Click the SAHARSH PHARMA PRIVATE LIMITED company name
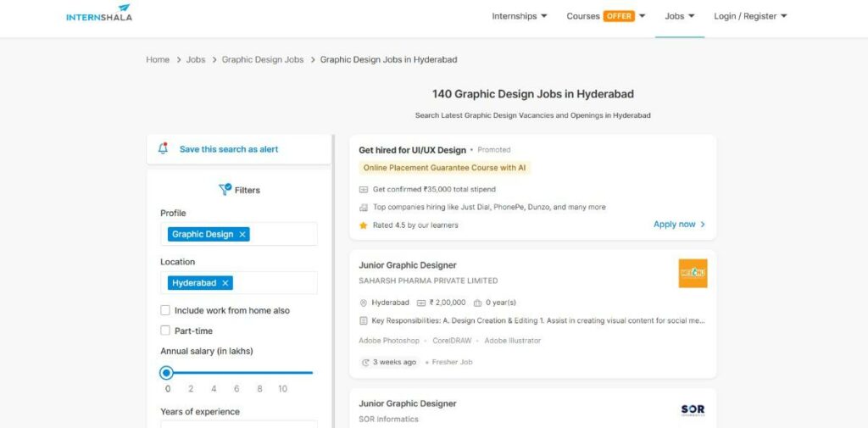The image size is (868, 428). coord(428,281)
